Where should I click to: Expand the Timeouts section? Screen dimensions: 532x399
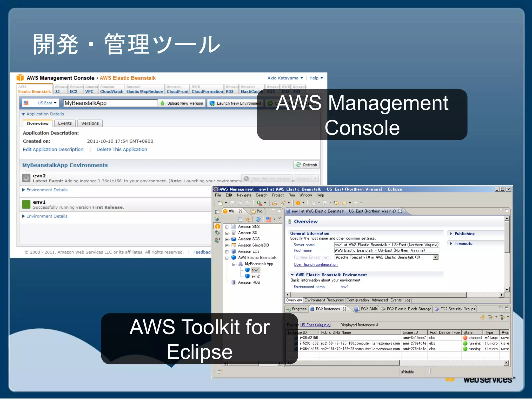click(x=451, y=244)
